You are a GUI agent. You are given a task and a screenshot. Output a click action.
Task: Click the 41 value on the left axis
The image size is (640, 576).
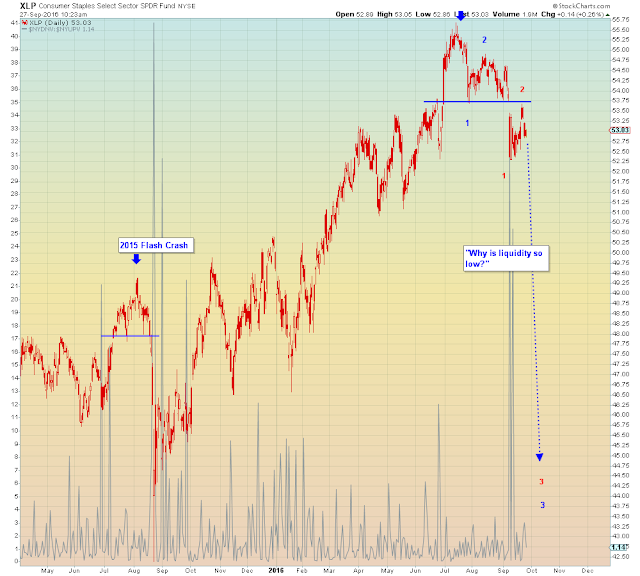click(x=14, y=23)
